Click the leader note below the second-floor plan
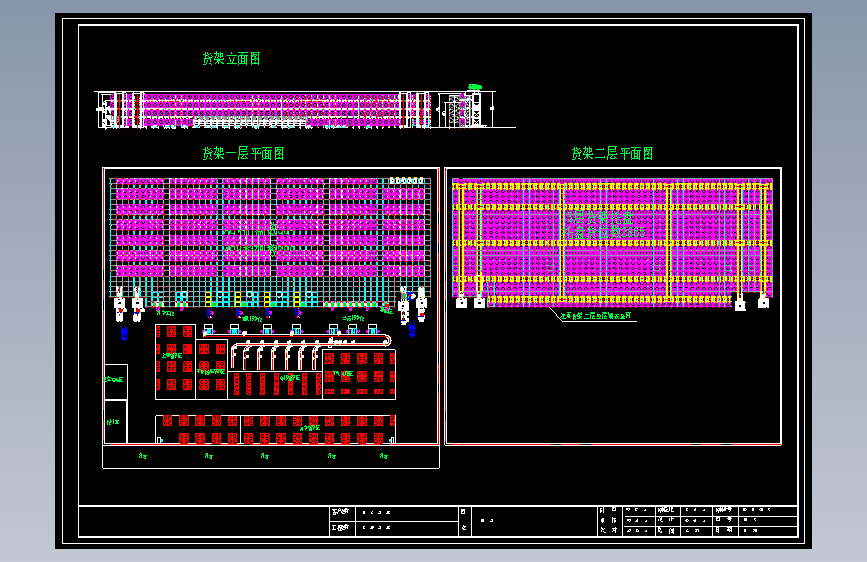This screenshot has width=867, height=562. tap(596, 316)
